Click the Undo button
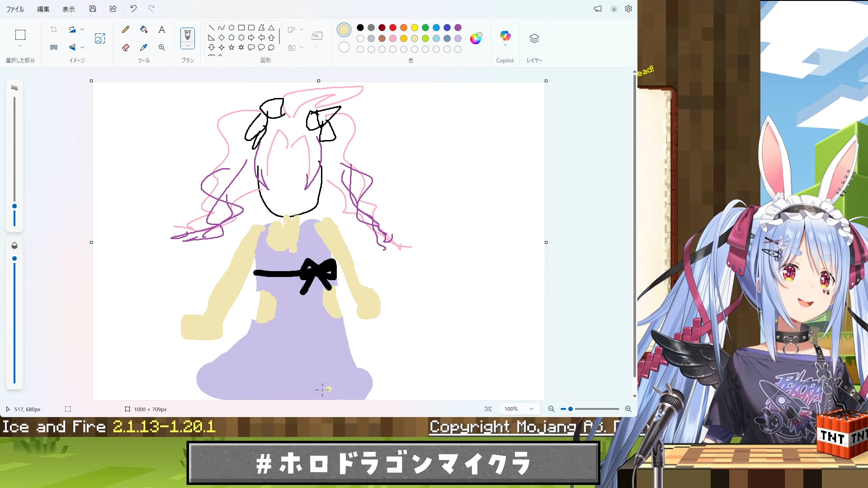Image resolution: width=868 pixels, height=488 pixels. 133,9
